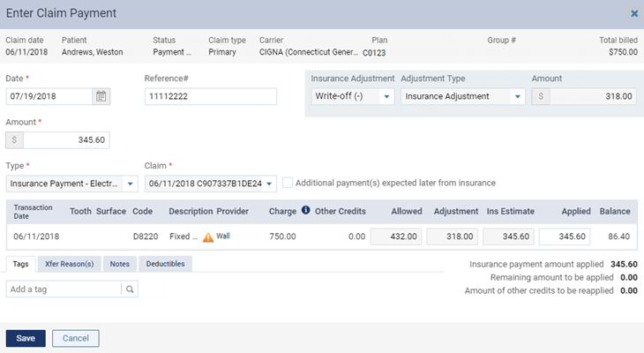Click Amount of other credits to be reapplied value
This screenshot has width=644, height=353.
(629, 290)
